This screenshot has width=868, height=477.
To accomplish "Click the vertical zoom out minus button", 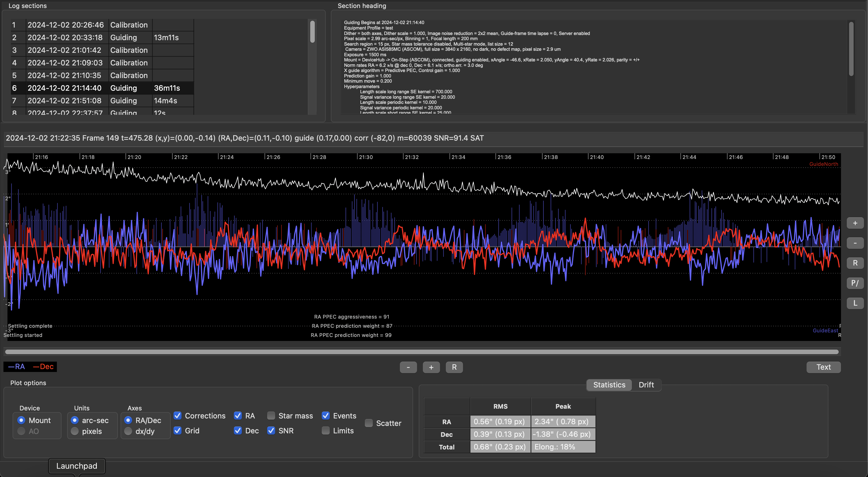I will [x=855, y=243].
